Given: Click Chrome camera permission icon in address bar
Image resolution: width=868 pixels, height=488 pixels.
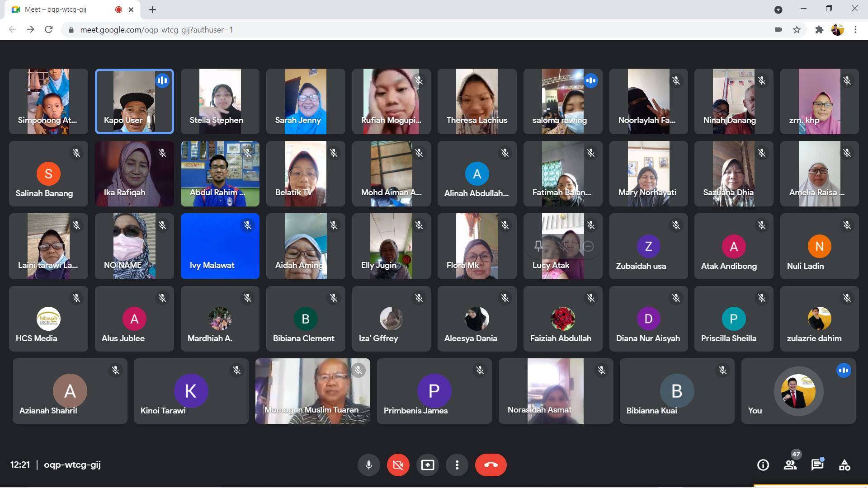Looking at the screenshot, I should [778, 30].
